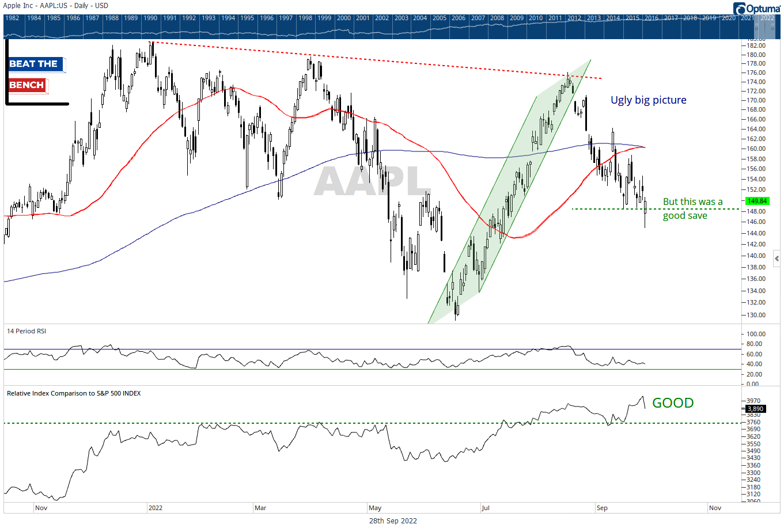Jump to 2008 in the overview timeline
Viewport: 784px width, 532px height.
click(497, 18)
